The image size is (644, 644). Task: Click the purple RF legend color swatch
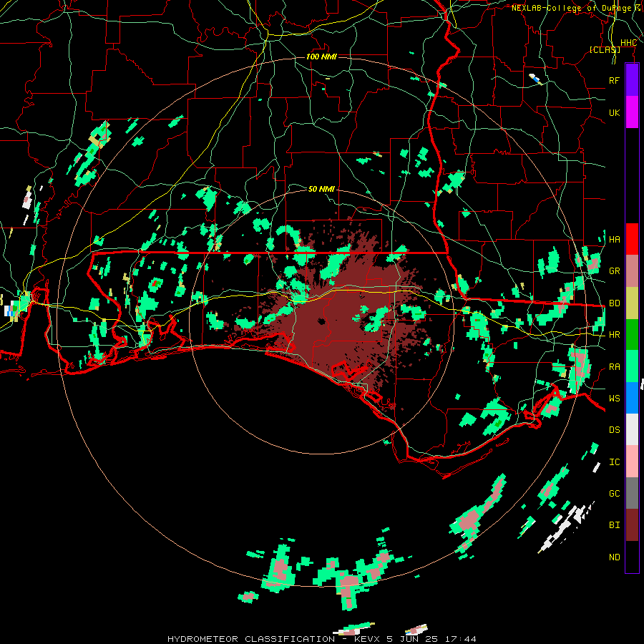[x=632, y=80]
